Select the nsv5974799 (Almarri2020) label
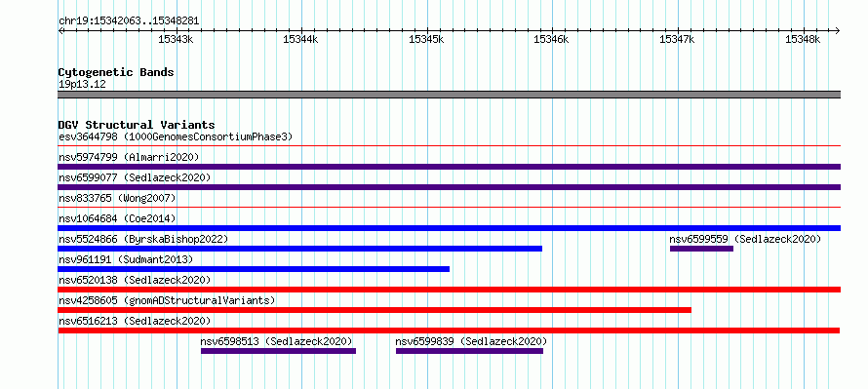The height and width of the screenshot is (389, 868). click(129, 157)
